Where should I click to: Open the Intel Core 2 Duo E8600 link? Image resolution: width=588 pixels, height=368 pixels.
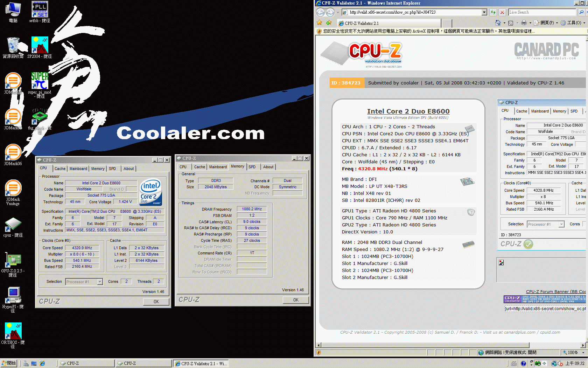pos(408,111)
